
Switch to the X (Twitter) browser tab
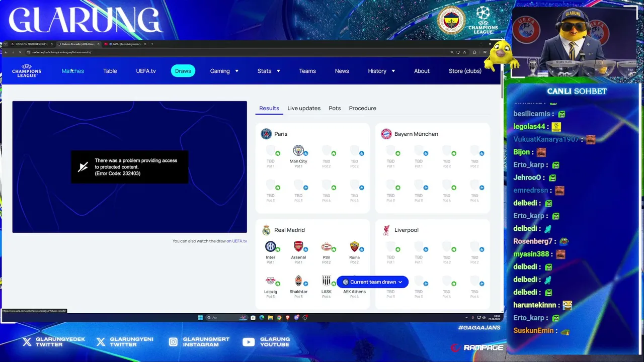(x=32, y=44)
